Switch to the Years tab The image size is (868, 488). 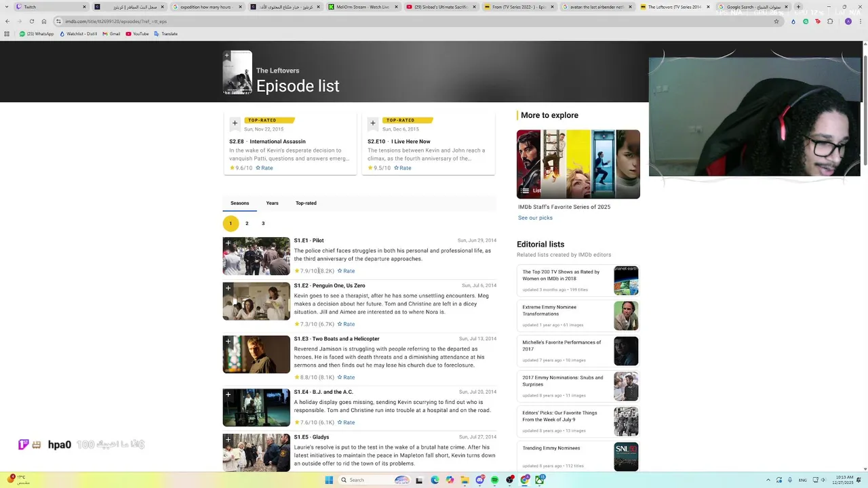click(272, 203)
